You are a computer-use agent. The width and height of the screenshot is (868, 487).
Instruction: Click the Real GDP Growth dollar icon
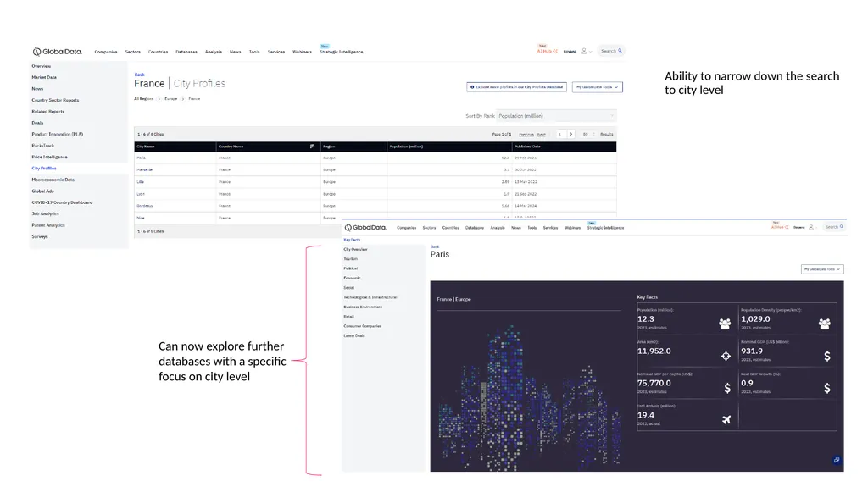click(x=827, y=388)
